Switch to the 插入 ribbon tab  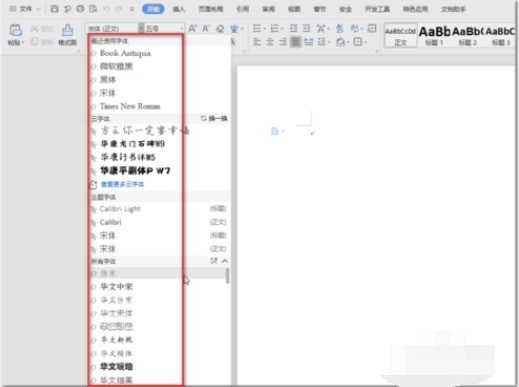179,9
